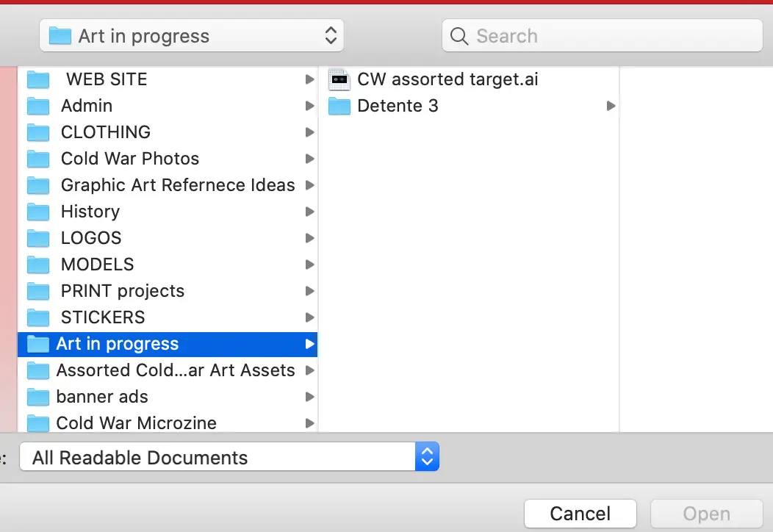Click the Cold War Photos folder icon
Image resolution: width=773 pixels, height=532 pixels.
pos(38,159)
